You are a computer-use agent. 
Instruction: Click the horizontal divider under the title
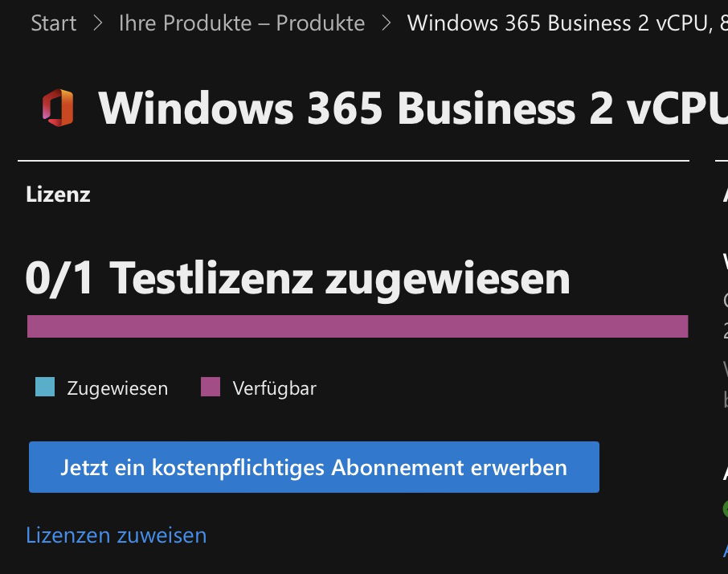coord(354,161)
